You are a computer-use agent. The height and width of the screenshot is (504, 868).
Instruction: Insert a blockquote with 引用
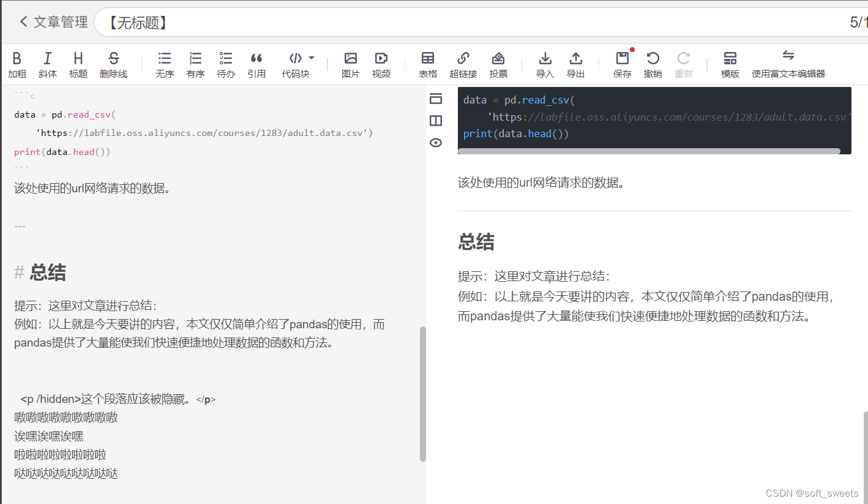(256, 65)
